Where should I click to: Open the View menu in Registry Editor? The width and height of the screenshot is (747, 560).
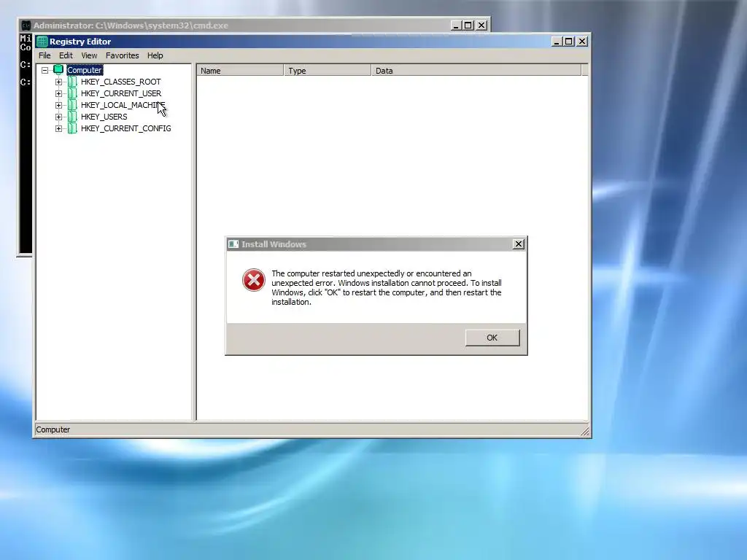click(x=89, y=55)
